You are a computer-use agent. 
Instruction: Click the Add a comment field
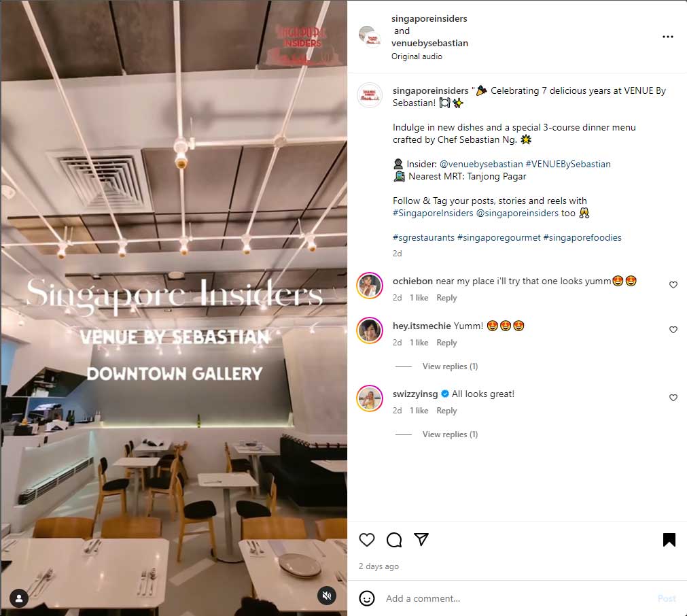click(x=517, y=598)
